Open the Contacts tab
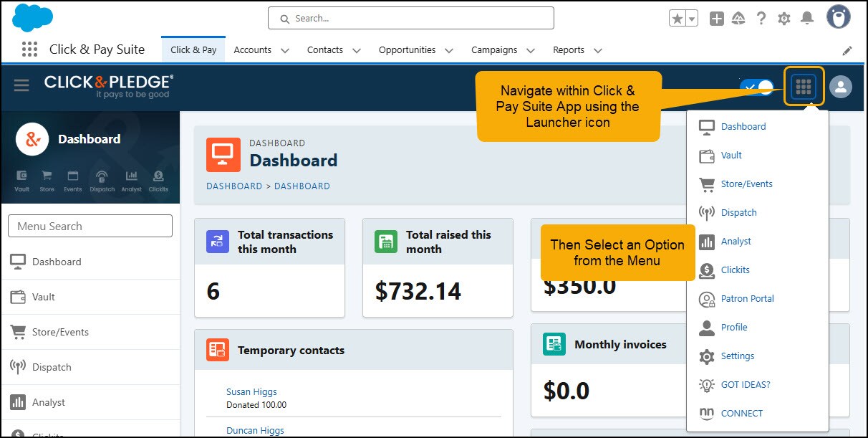This screenshot has width=868, height=438. 325,50
